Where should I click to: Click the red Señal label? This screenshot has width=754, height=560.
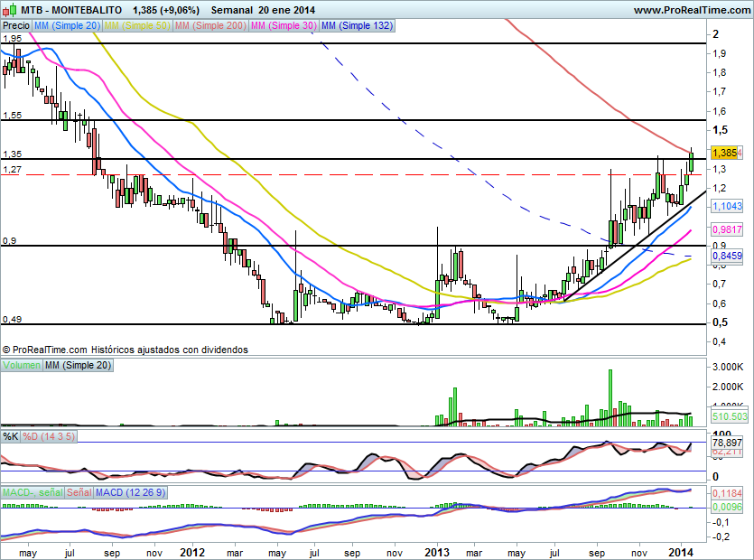click(x=79, y=493)
